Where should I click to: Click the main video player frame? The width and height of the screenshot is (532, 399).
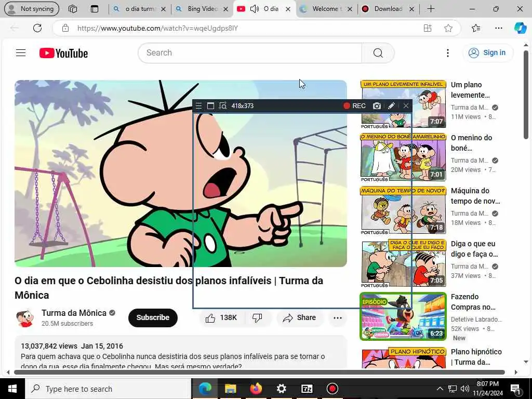[x=180, y=174]
